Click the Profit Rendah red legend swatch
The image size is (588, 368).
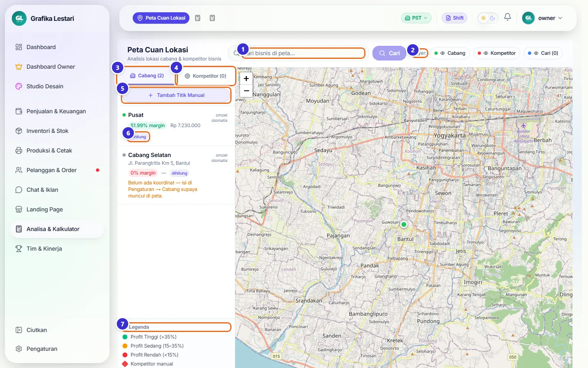(x=125, y=355)
